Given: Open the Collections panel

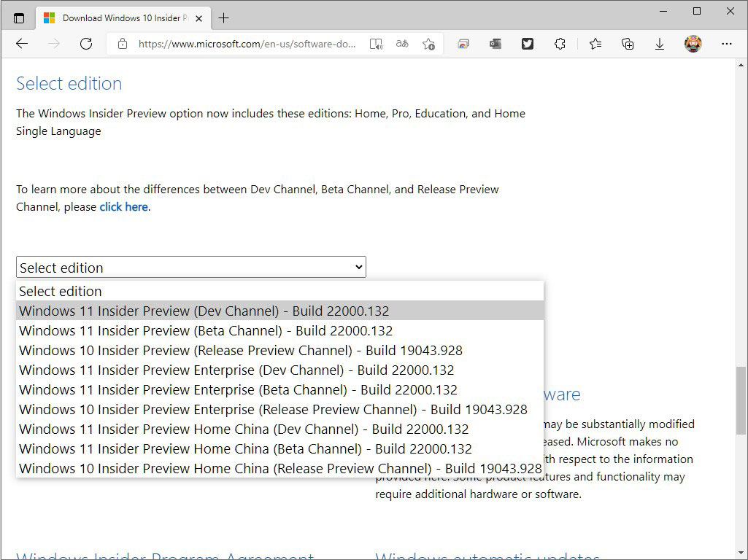Looking at the screenshot, I should (x=628, y=44).
